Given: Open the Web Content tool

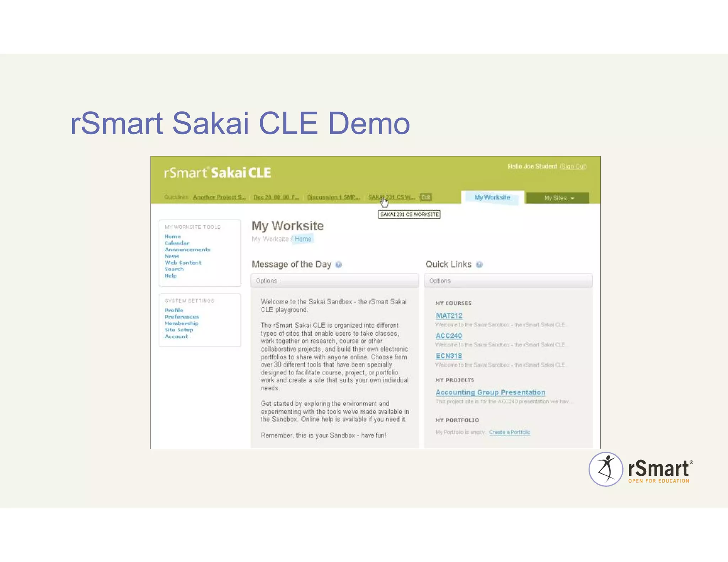Looking at the screenshot, I should (x=183, y=263).
